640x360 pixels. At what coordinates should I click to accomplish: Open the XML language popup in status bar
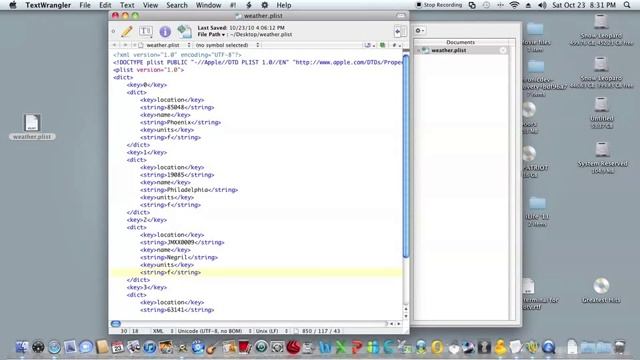click(x=162, y=331)
